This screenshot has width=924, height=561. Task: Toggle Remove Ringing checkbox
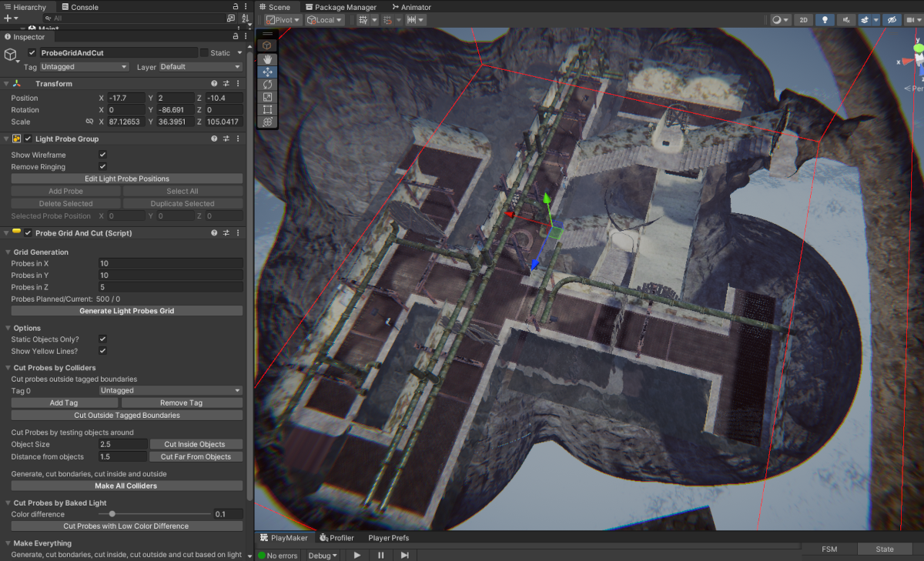tap(102, 166)
